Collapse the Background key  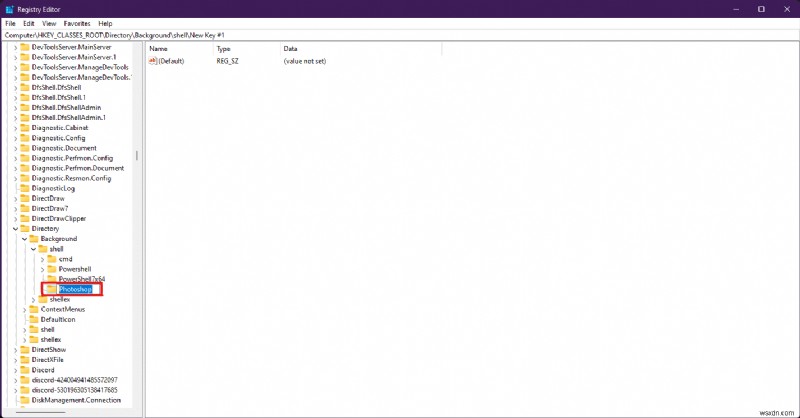24,239
